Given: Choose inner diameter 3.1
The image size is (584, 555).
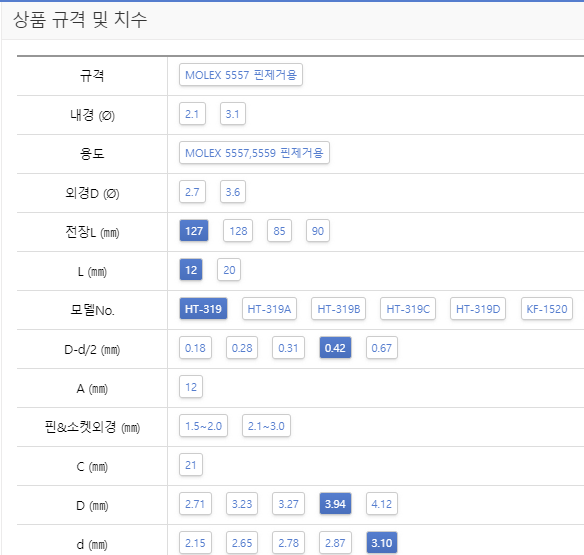Looking at the screenshot, I should click(233, 114).
